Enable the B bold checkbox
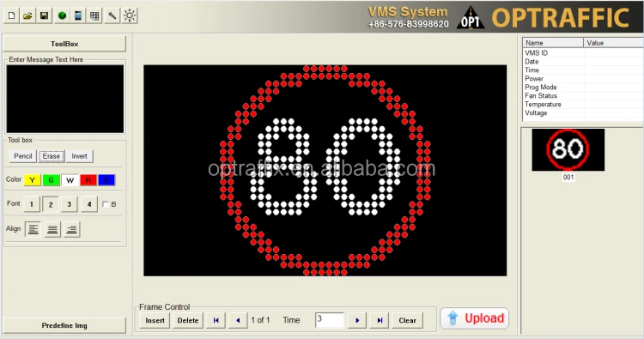 click(106, 204)
